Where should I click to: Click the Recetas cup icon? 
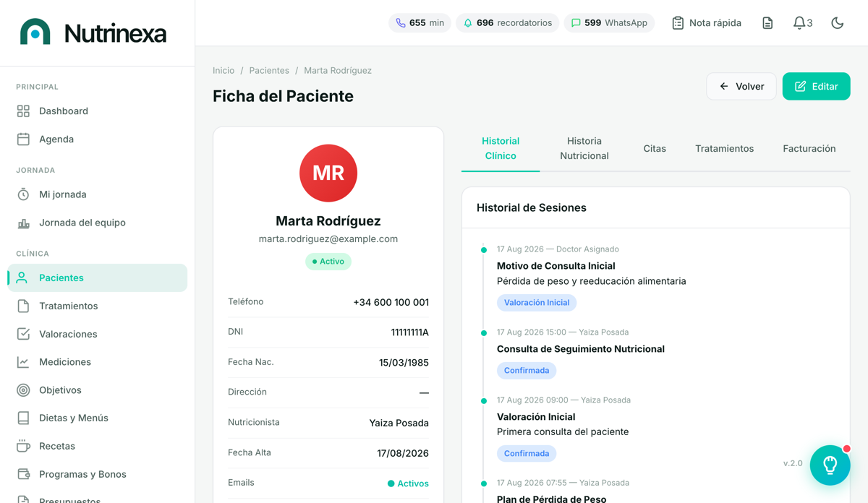pyautogui.click(x=23, y=446)
